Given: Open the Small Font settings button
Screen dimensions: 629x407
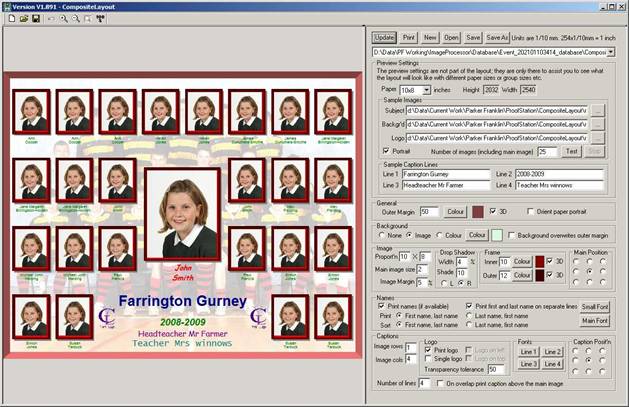Looking at the screenshot, I should tap(594, 306).
